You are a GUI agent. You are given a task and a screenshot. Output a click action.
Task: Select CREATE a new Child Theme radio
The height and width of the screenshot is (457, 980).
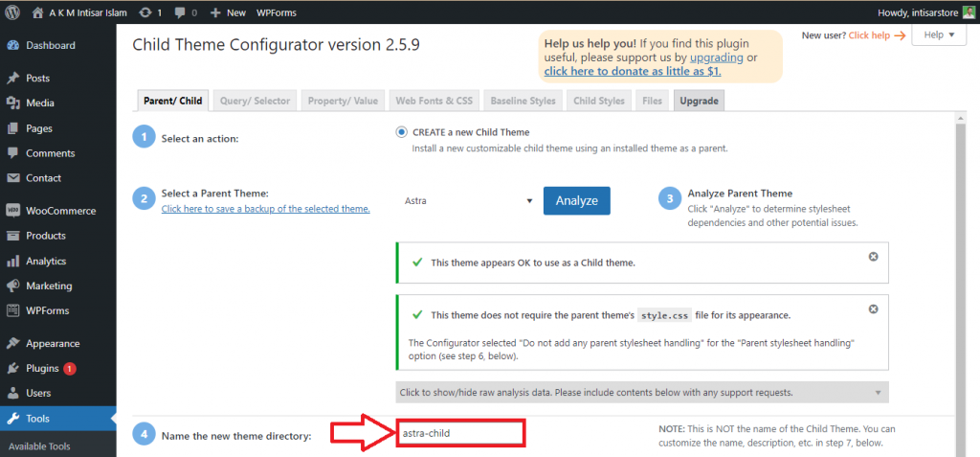tap(401, 132)
